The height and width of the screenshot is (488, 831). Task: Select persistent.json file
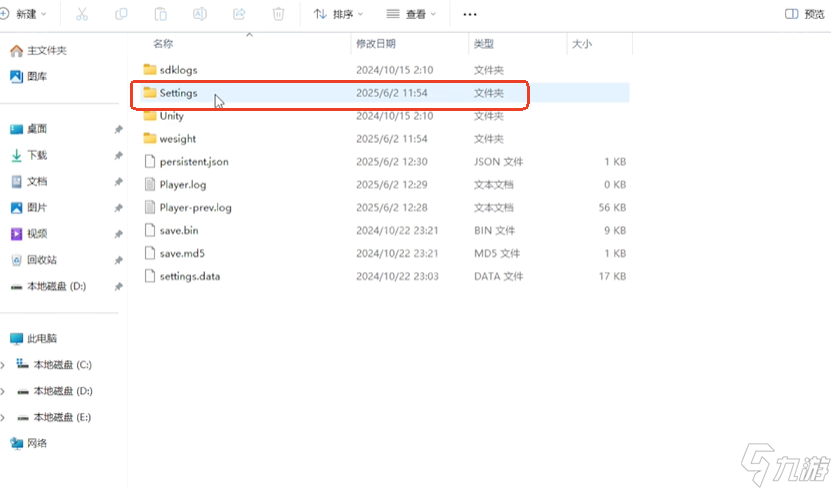(x=384, y=162)
